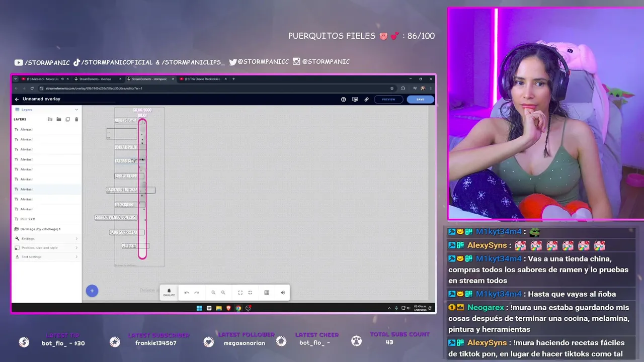Image resolution: width=644 pixels, height=362 pixels.
Task: Open the browser extensions menu
Action: [403, 88]
